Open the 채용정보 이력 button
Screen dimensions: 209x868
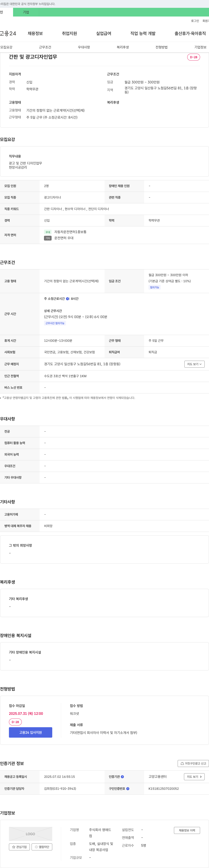[187, 830]
